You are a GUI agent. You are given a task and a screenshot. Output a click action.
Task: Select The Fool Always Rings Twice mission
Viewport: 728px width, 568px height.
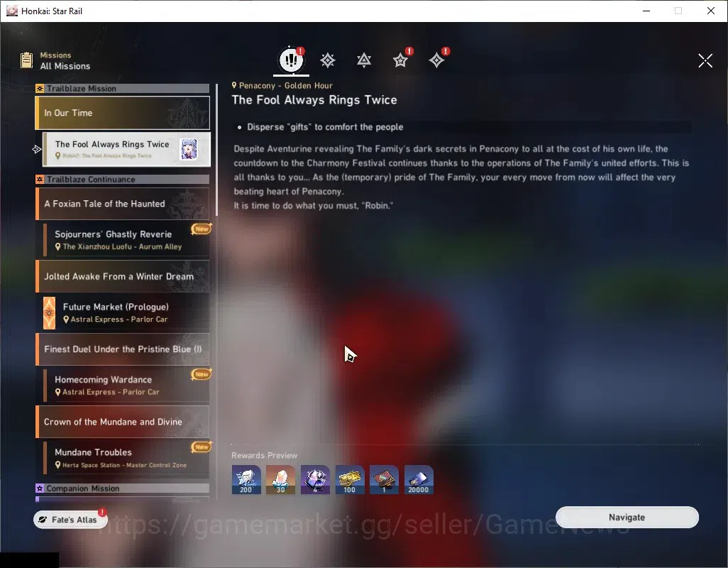pos(126,149)
